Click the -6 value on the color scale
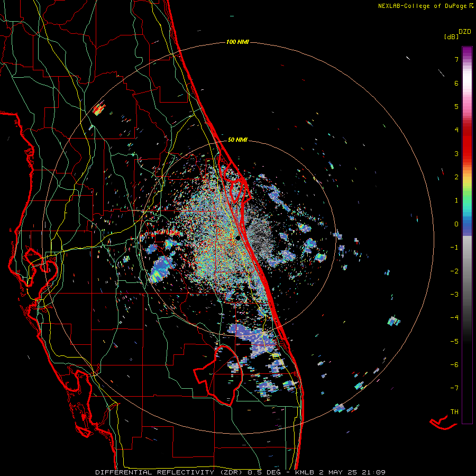 454,365
